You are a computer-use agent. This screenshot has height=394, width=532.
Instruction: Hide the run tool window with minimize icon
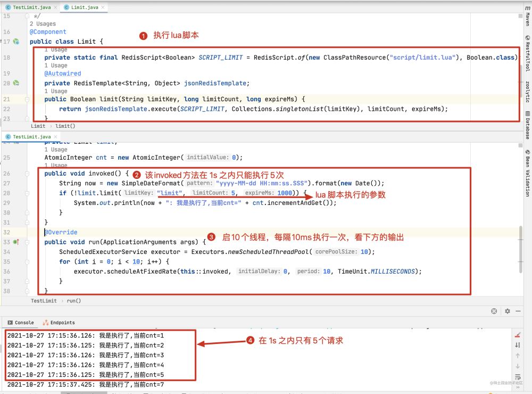[519, 311]
